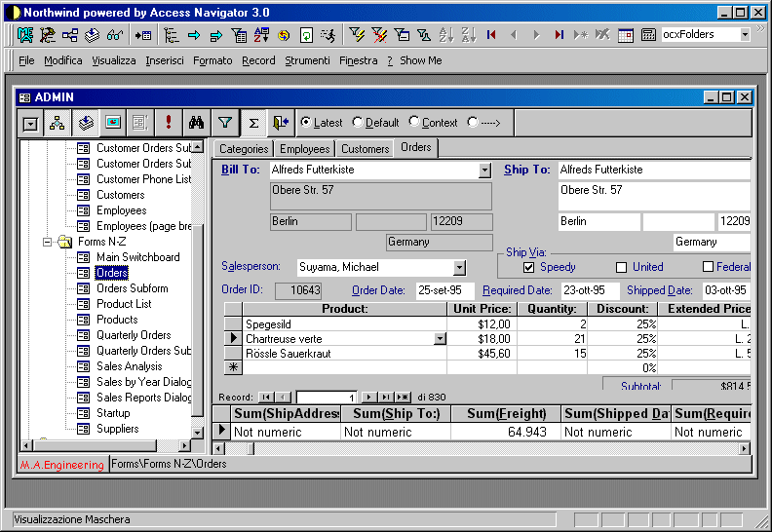Select the Latest radio button
This screenshot has width=772, height=532.
[x=306, y=123]
